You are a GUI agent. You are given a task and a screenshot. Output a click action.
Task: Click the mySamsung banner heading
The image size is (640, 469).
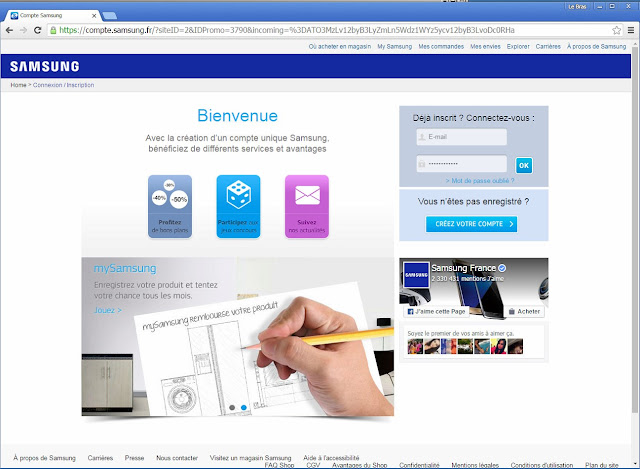point(125,268)
